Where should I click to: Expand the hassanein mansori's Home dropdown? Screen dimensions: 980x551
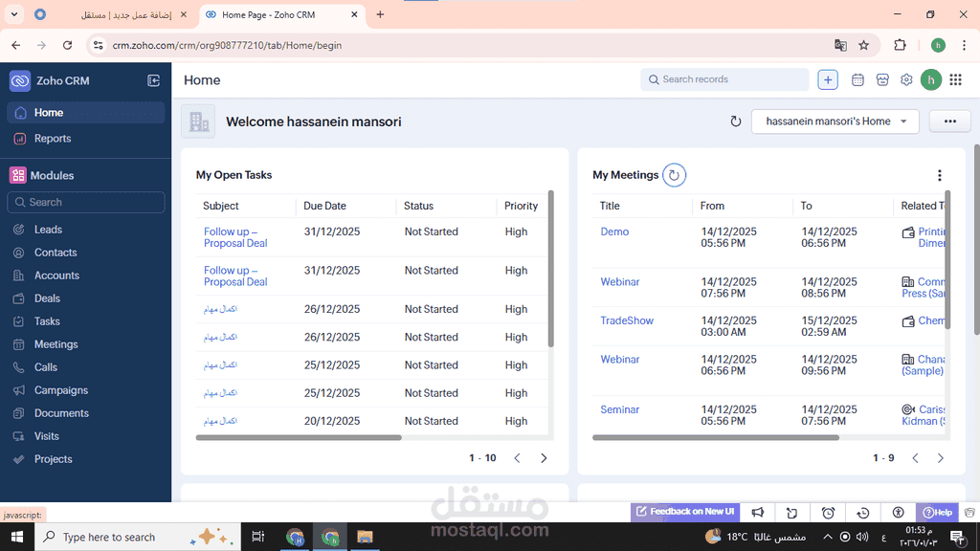tap(835, 121)
